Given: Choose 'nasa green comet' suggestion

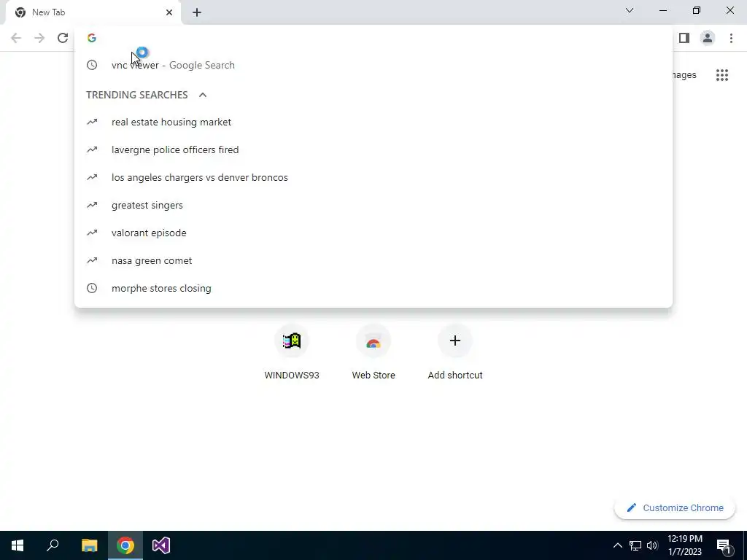Looking at the screenshot, I should pyautogui.click(x=373, y=260).
